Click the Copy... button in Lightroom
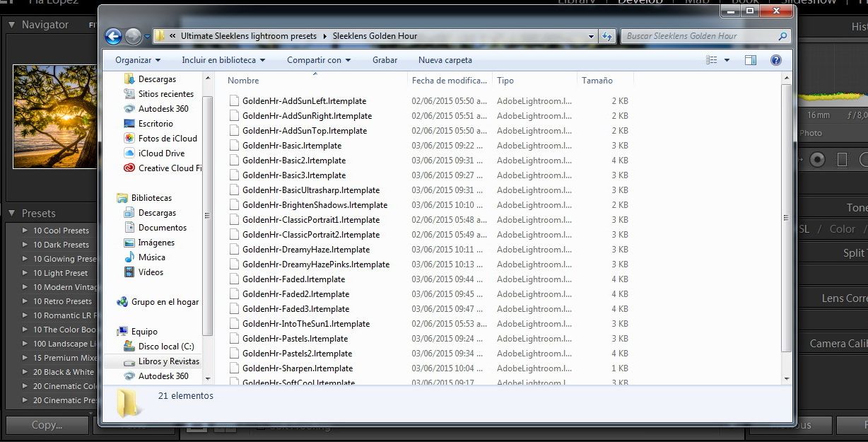Screen dimensions: 868x442 coord(47,425)
